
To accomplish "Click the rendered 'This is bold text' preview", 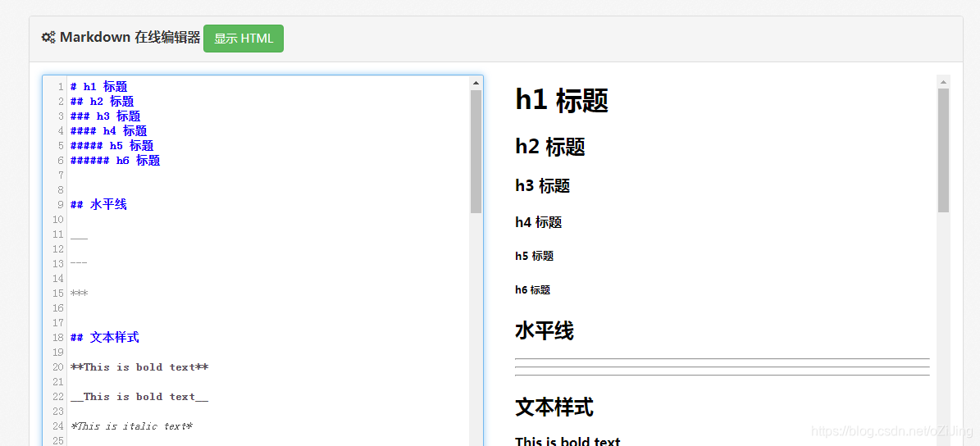I will 567,441.
